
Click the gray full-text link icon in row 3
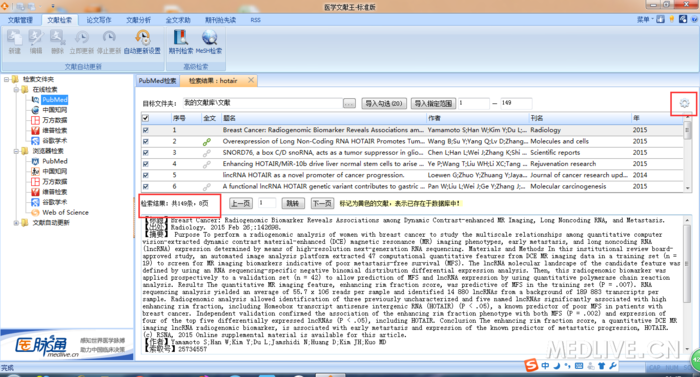(207, 153)
